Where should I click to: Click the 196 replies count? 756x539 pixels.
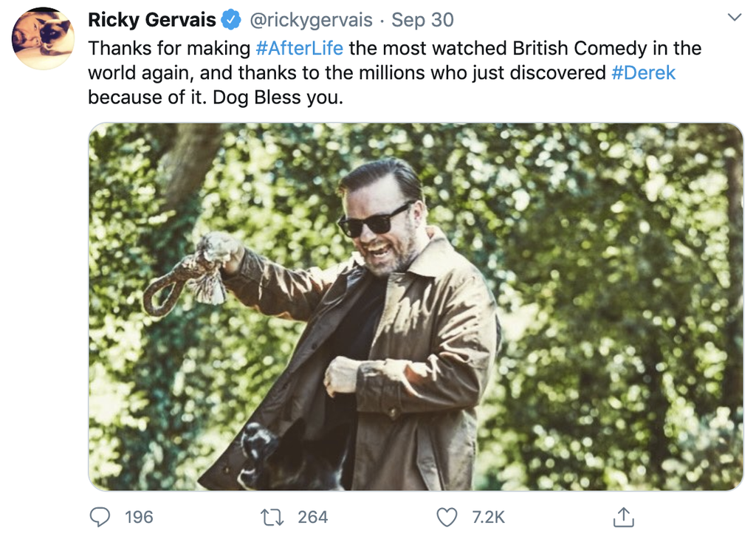[x=139, y=517]
